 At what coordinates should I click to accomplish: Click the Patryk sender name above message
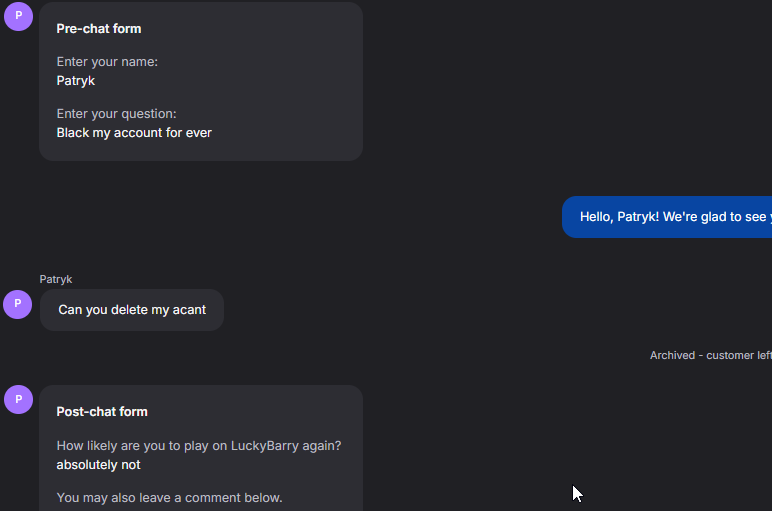click(56, 279)
